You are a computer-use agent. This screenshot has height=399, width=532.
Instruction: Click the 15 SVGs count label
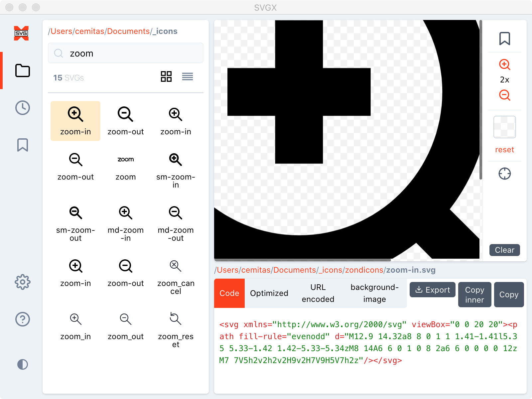(68, 78)
